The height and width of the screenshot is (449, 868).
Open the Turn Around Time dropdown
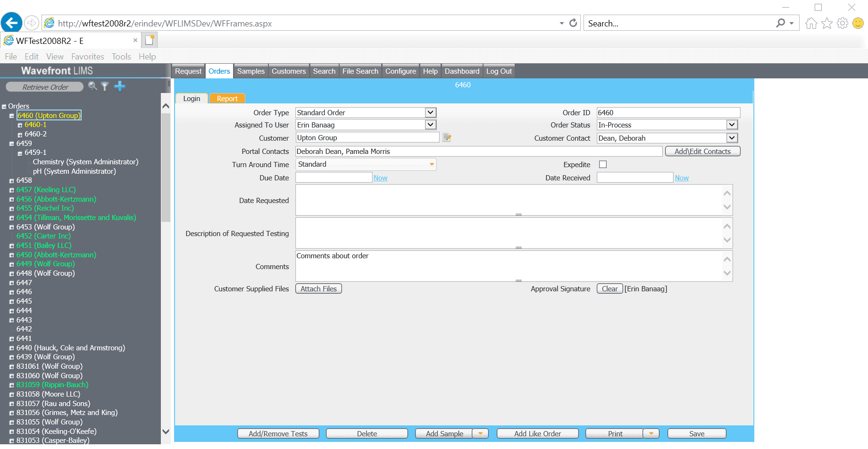pos(431,164)
